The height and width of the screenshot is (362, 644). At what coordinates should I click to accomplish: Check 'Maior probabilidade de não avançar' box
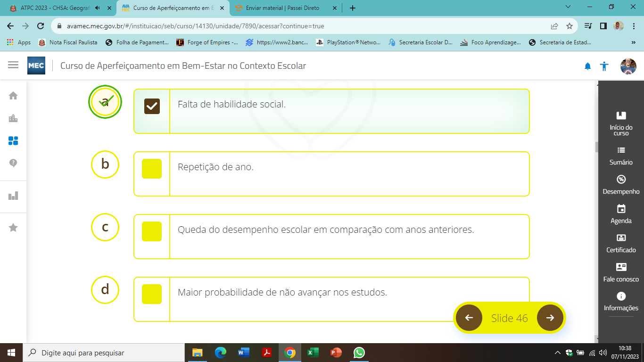click(152, 294)
